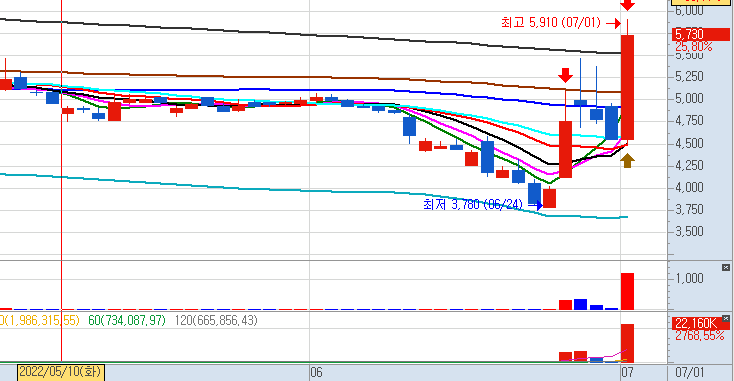This screenshot has width=734, height=381.
Task: Click the green 60(734,087,97) legend entry
Action: coord(127,321)
